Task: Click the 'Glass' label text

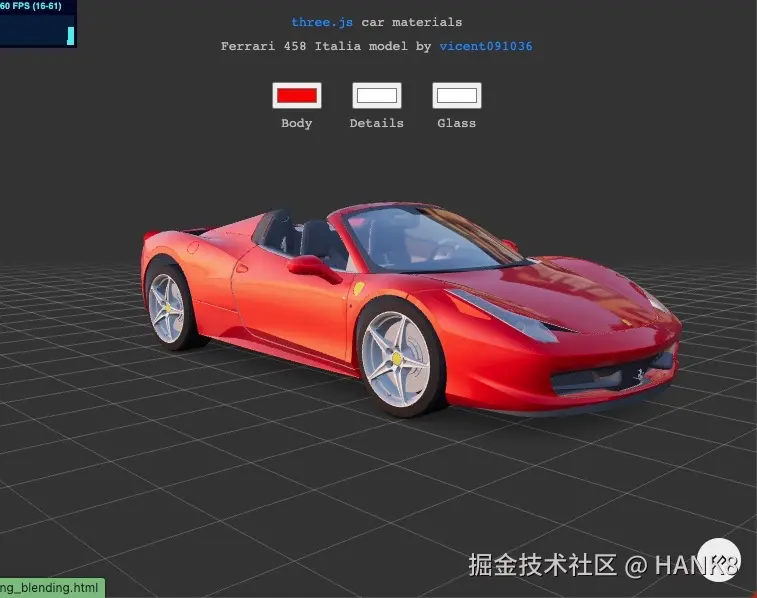Action: (457, 123)
